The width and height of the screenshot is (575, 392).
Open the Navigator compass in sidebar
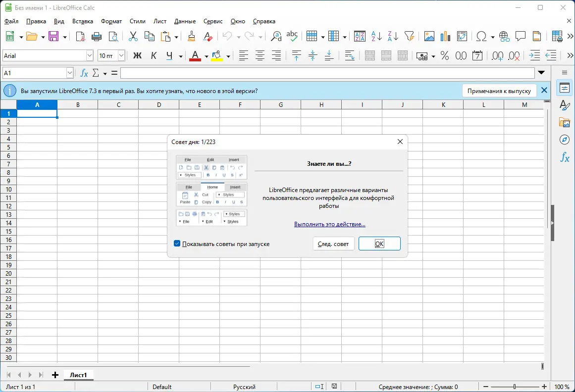click(x=565, y=140)
